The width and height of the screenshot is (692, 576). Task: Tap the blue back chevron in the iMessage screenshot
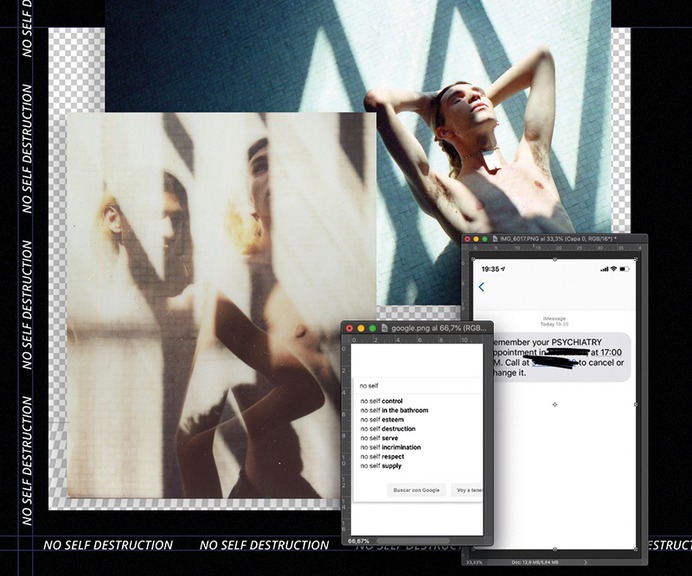pyautogui.click(x=481, y=287)
